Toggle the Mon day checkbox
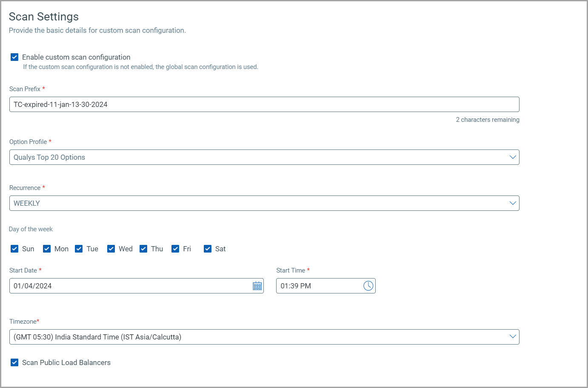The width and height of the screenshot is (588, 388). pos(47,249)
